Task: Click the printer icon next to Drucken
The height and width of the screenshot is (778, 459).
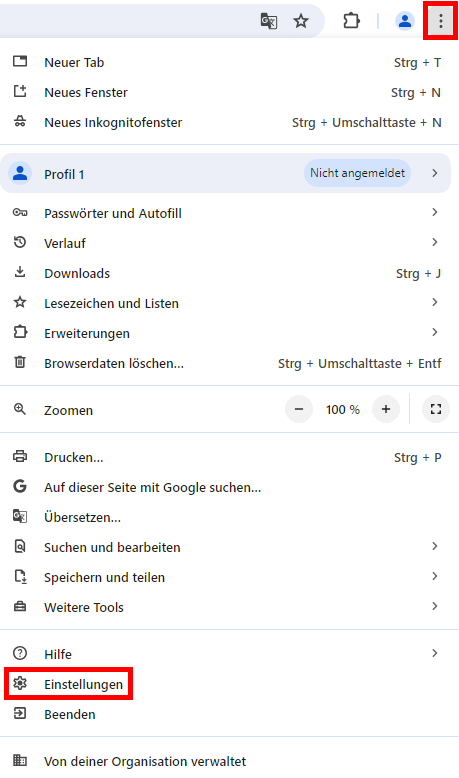Action: pyautogui.click(x=20, y=456)
